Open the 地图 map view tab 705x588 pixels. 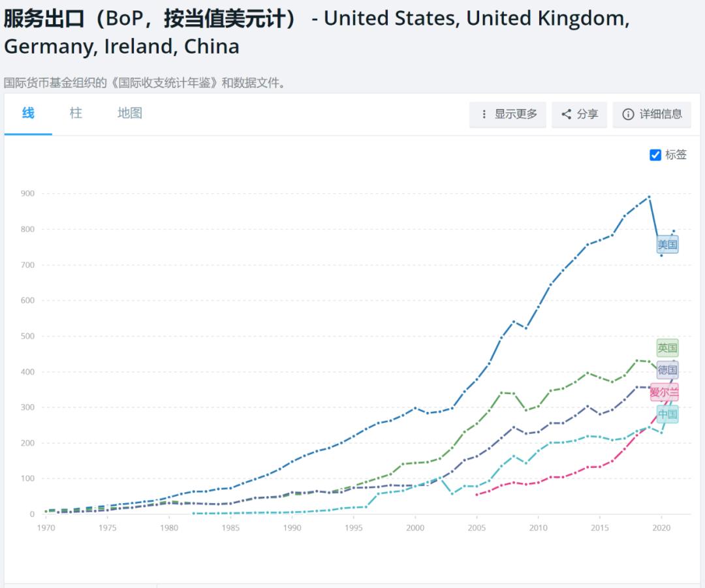click(129, 113)
